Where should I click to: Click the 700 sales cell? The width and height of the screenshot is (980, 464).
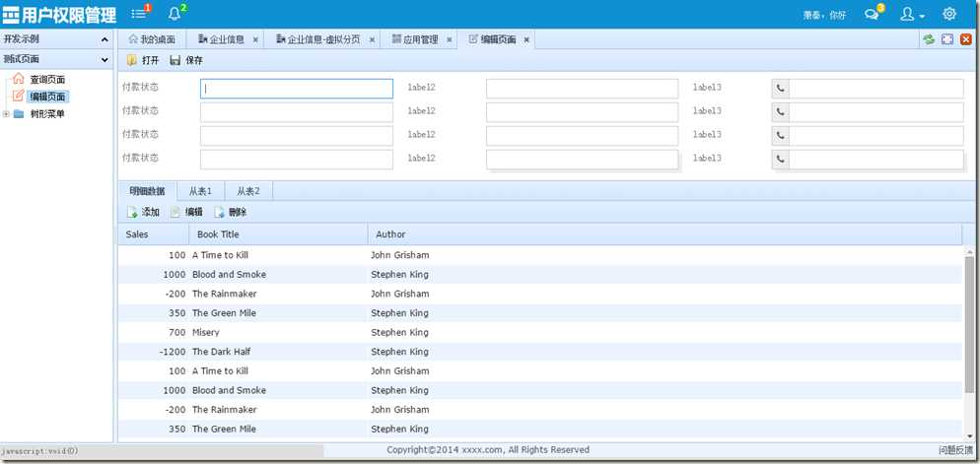(x=154, y=333)
